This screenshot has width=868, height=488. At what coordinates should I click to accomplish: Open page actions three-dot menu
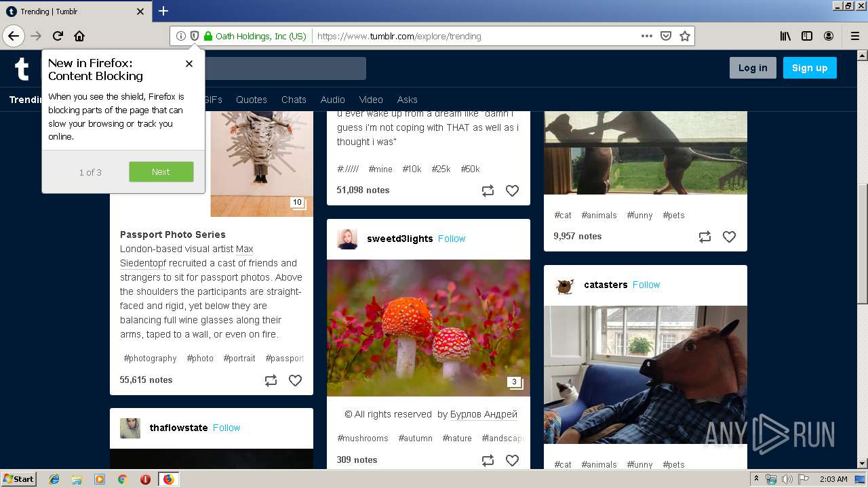[647, 36]
